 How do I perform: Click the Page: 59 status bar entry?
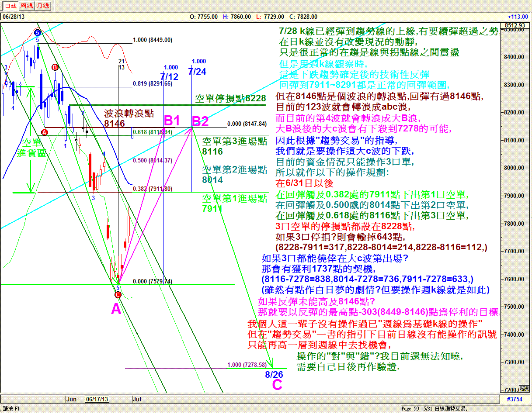[434, 409]
